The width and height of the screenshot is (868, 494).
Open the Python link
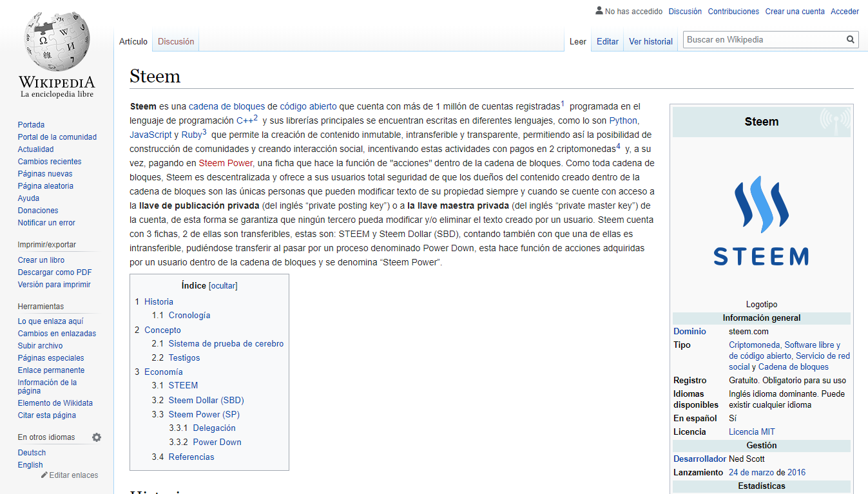(x=623, y=120)
